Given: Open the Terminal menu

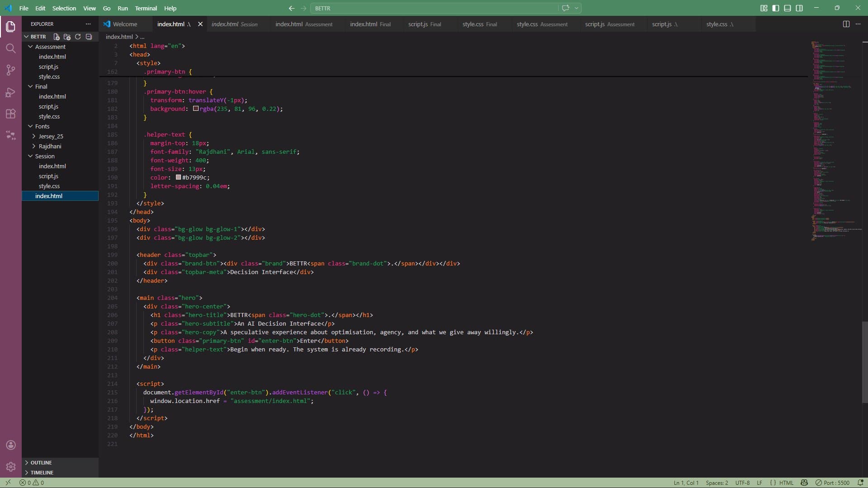Looking at the screenshot, I should [x=146, y=8].
